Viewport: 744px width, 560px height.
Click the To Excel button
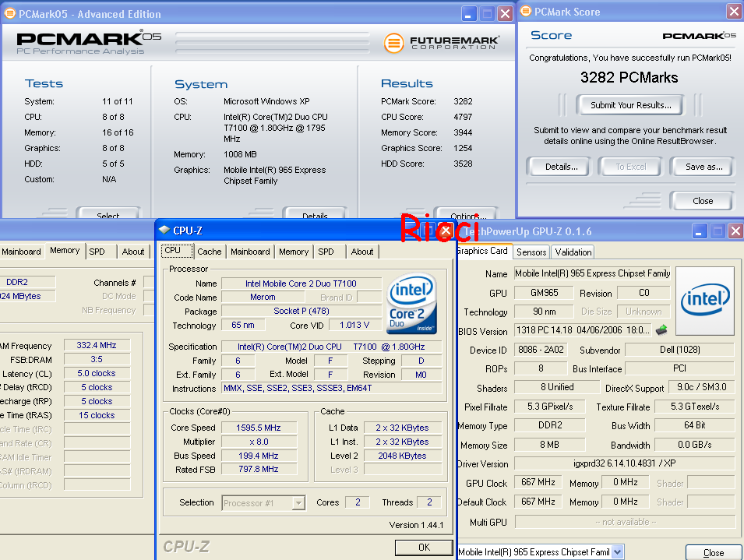[x=630, y=167]
